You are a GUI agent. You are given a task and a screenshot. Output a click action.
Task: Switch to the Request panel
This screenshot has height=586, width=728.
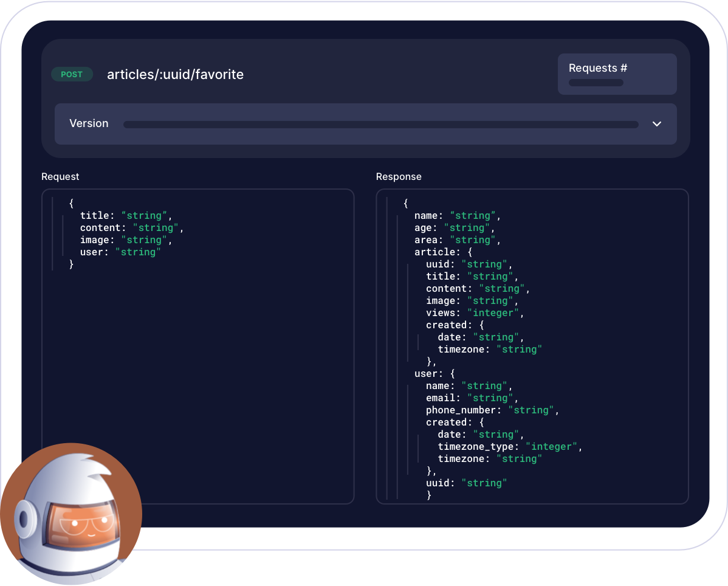pos(60,176)
